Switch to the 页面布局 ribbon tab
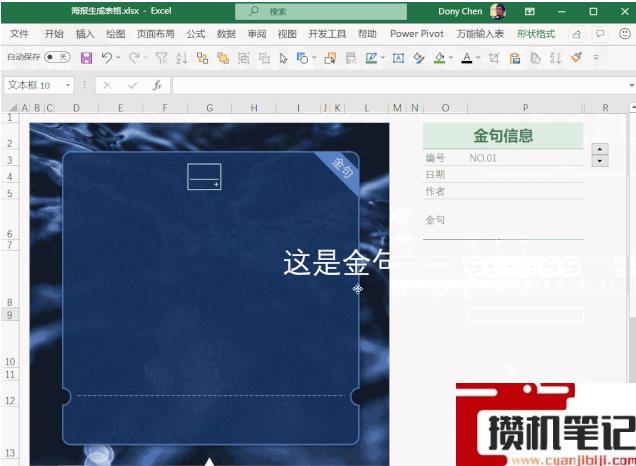 156,34
